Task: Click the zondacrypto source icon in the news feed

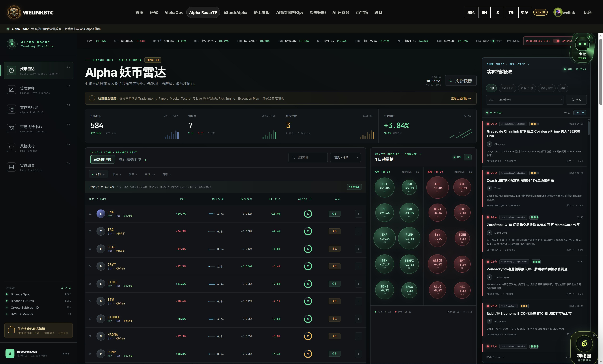Action: coord(490,277)
